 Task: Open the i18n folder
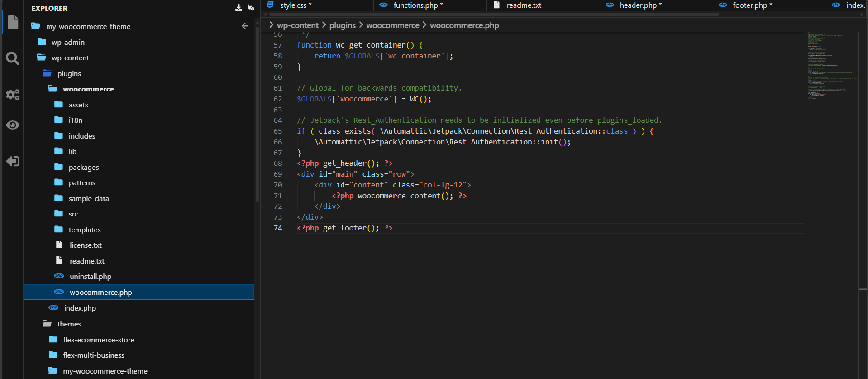[x=76, y=120]
